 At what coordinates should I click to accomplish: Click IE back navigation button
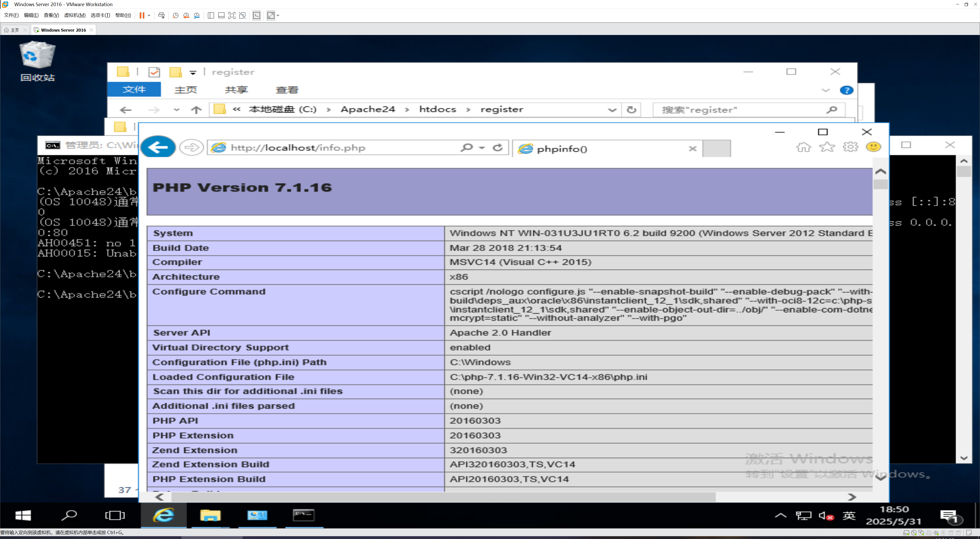158,147
